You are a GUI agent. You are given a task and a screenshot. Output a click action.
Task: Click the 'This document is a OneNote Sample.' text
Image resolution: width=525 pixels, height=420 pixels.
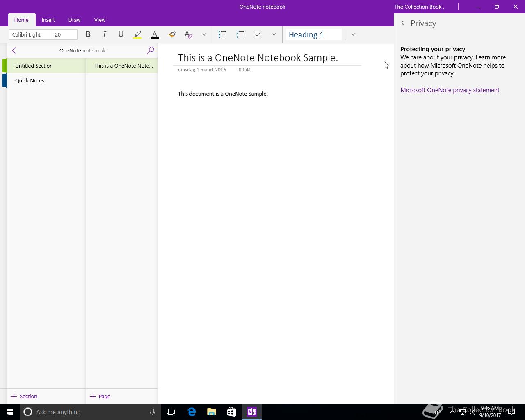[223, 94]
